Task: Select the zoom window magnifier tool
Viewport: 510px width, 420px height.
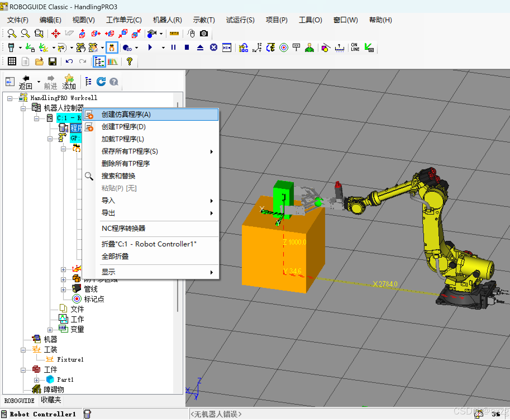Action: click(x=39, y=34)
